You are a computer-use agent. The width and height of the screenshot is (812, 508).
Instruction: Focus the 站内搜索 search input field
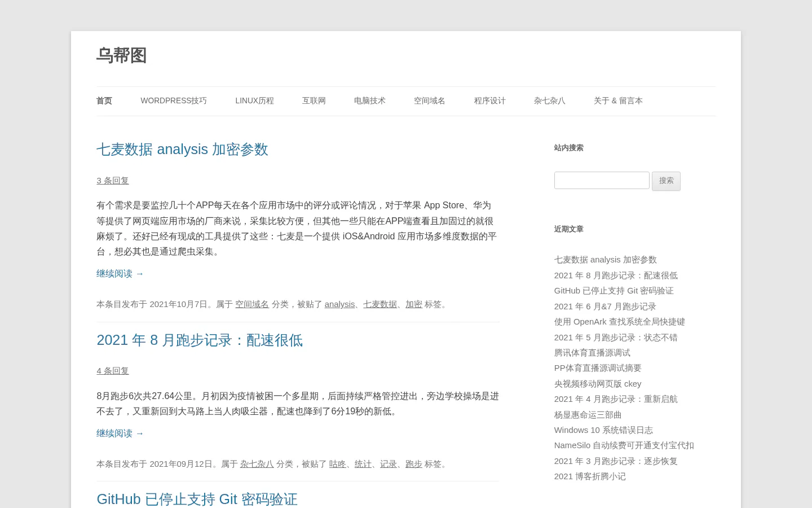tap(602, 181)
